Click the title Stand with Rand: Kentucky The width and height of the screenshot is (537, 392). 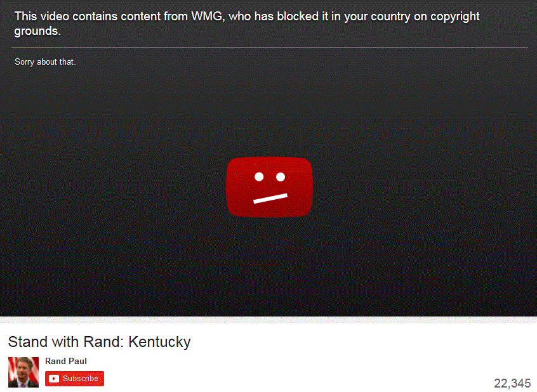[99, 342]
